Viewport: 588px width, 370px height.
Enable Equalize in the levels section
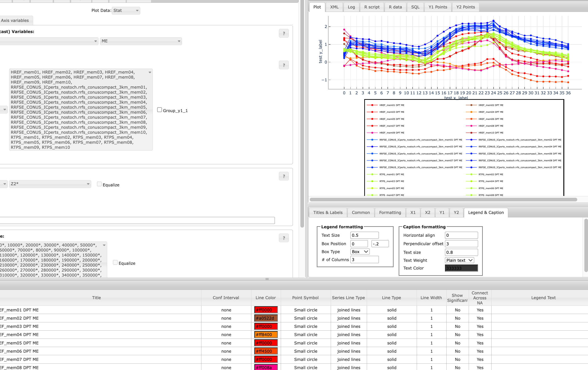[x=115, y=262]
